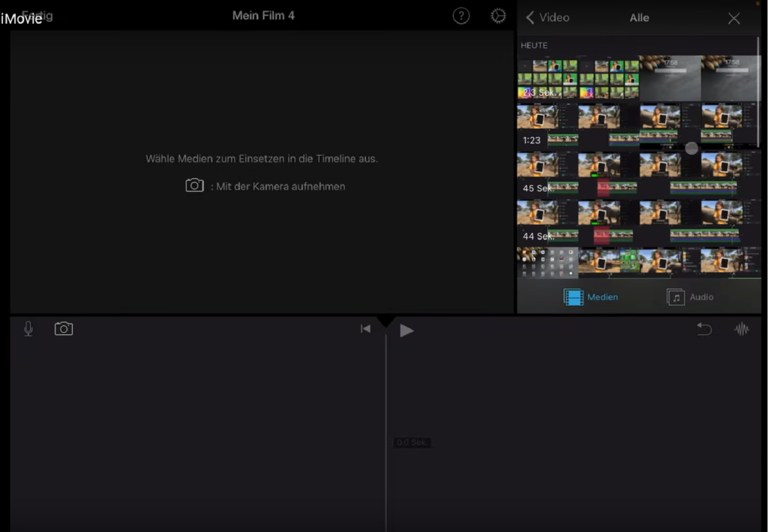Switch to the Medien tab
Viewport: 768px width, 532px height.
pos(591,297)
